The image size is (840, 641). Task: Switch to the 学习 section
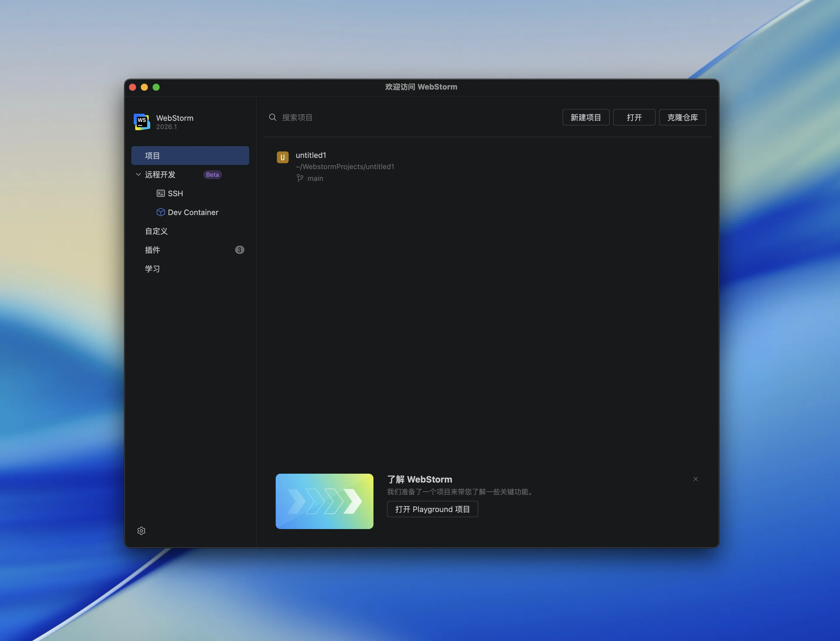[x=153, y=269]
